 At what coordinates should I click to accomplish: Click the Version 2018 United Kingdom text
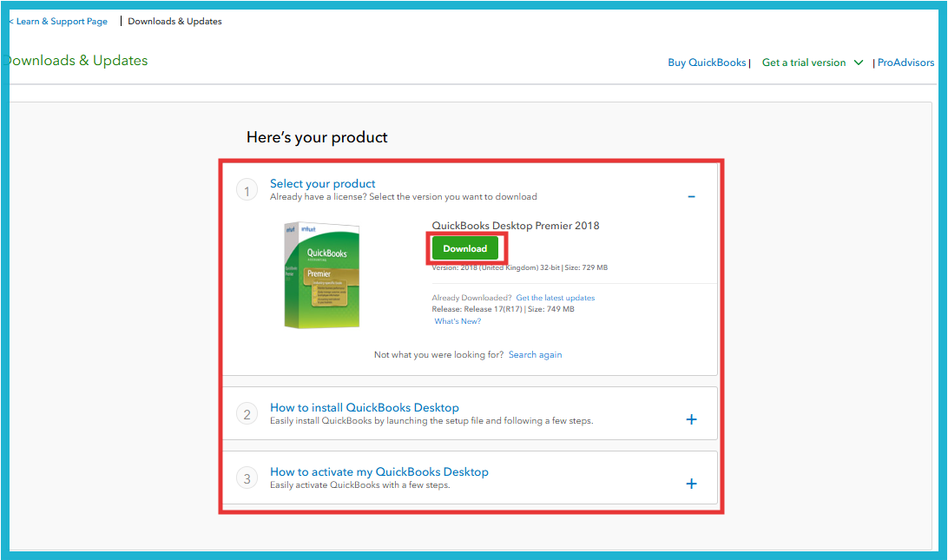tap(519, 267)
